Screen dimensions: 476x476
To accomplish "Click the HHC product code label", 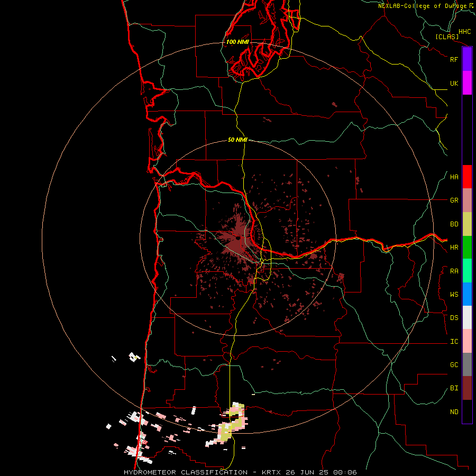I will [x=464, y=32].
